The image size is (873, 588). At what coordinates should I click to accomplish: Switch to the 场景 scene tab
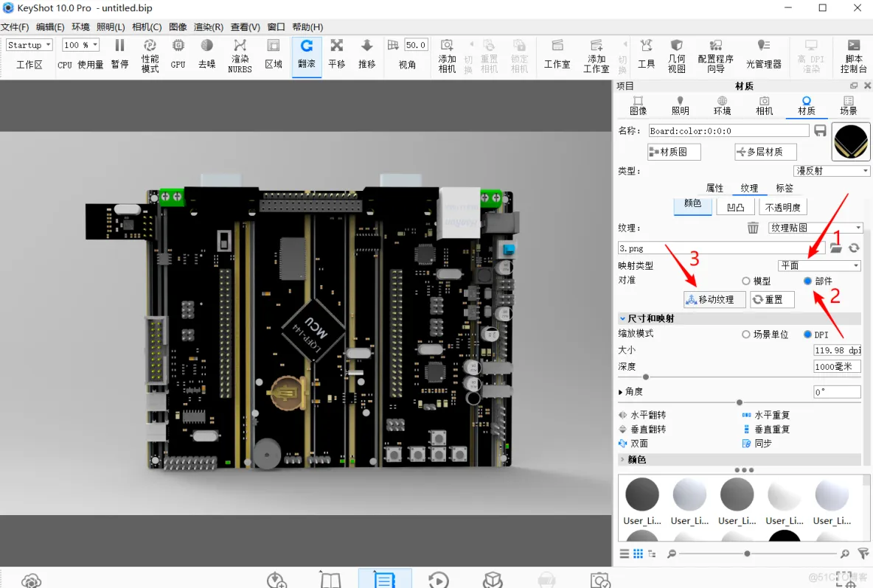[849, 105]
